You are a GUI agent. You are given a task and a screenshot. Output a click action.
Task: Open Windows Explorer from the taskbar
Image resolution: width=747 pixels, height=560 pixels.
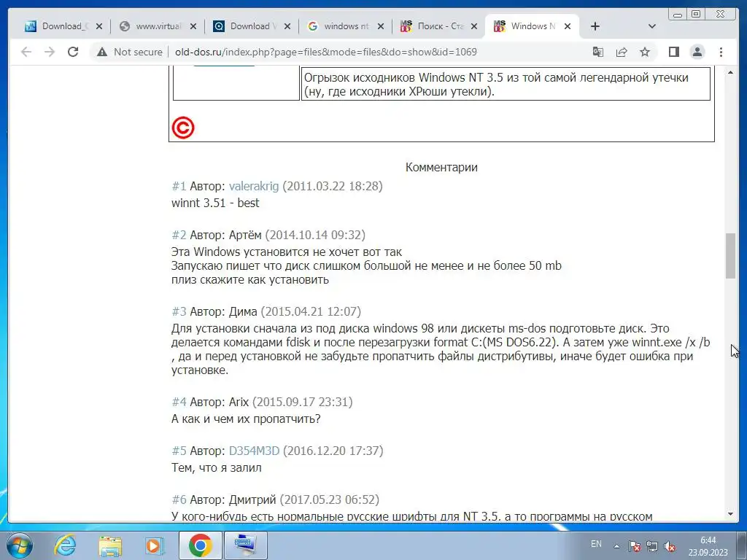click(x=110, y=545)
